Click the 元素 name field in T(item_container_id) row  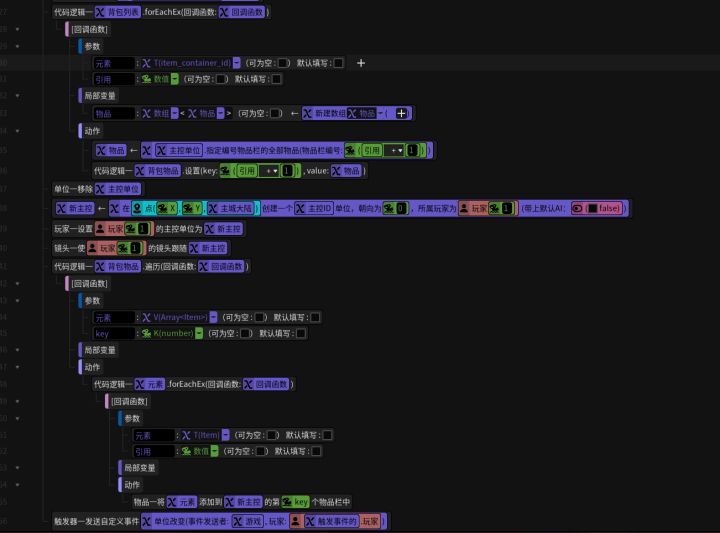(x=114, y=63)
